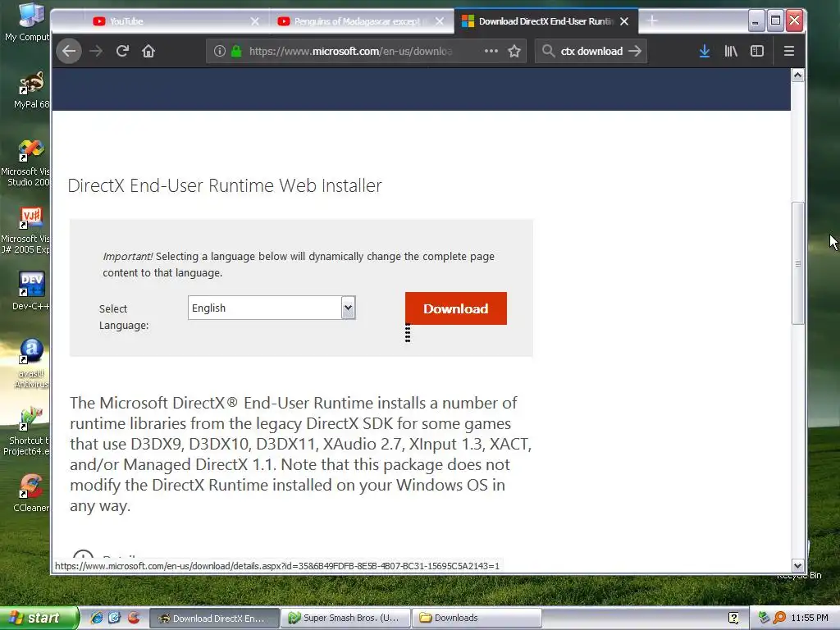The image size is (840, 630).
Task: Click the search magnifier icon
Action: [548, 51]
